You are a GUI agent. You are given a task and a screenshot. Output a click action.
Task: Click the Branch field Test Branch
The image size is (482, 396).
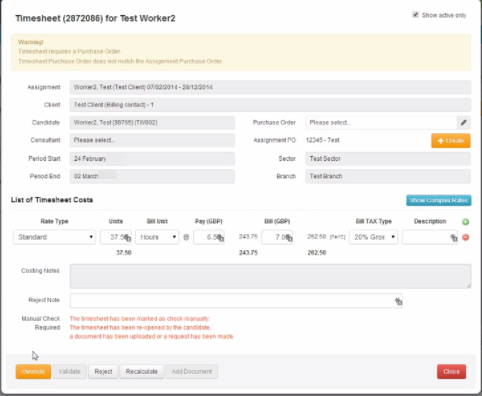[388, 176]
